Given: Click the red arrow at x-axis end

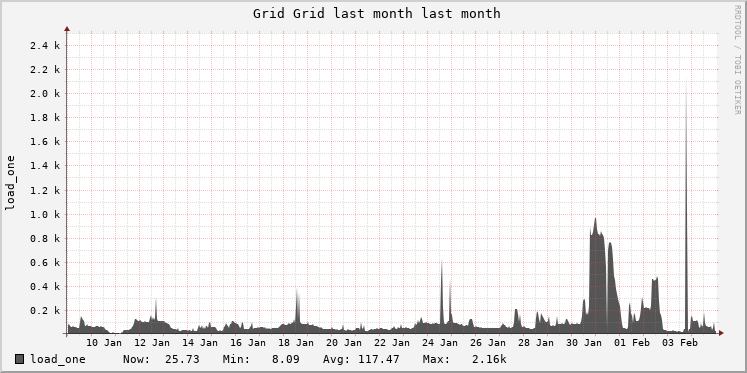Looking at the screenshot, I should (721, 333).
